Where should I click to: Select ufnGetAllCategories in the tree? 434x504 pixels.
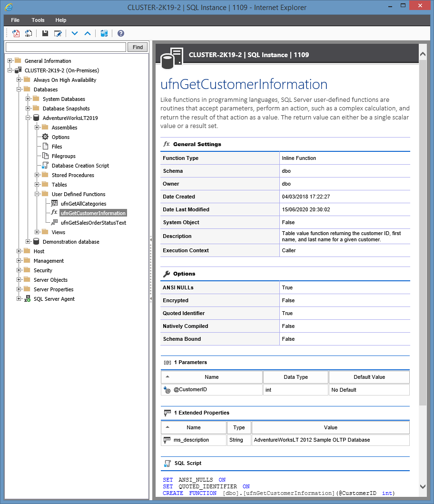point(83,204)
